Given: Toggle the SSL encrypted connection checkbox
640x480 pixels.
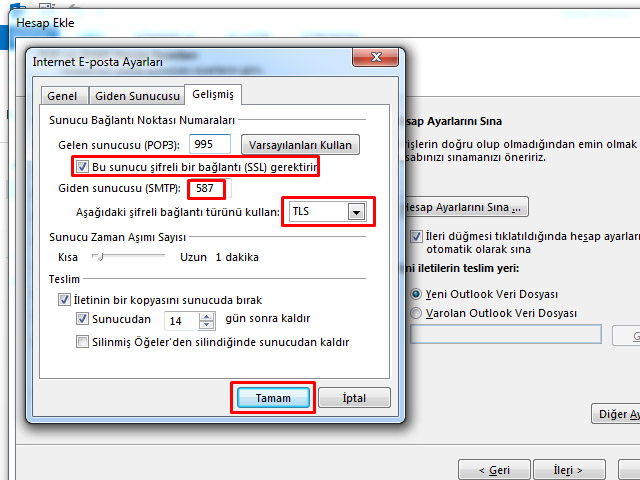Looking at the screenshot, I should pyautogui.click(x=82, y=166).
